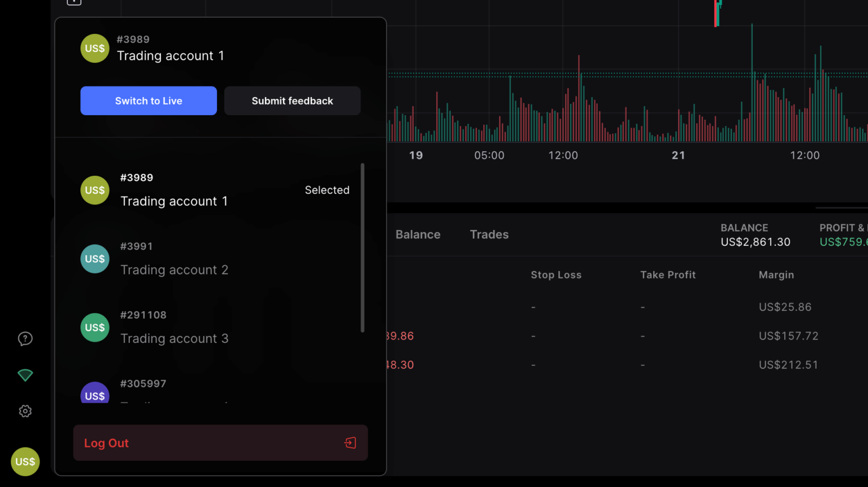Switch to Live trading mode
Screen dimensions: 868x487
coord(149,101)
